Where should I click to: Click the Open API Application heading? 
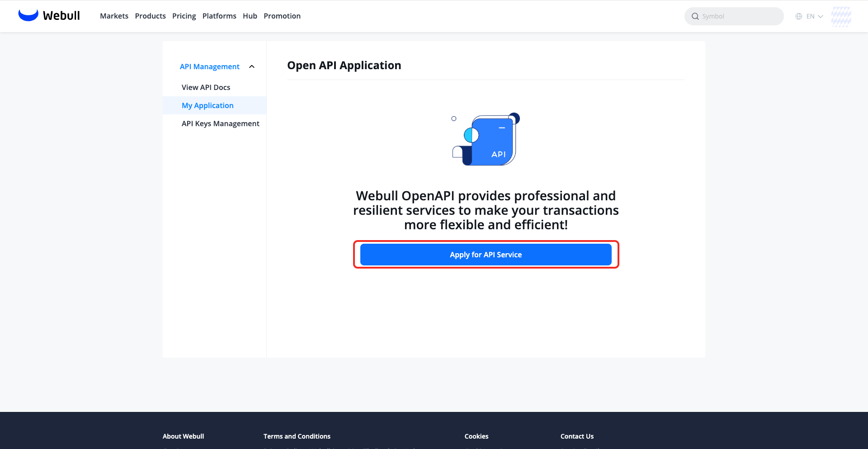(x=344, y=66)
